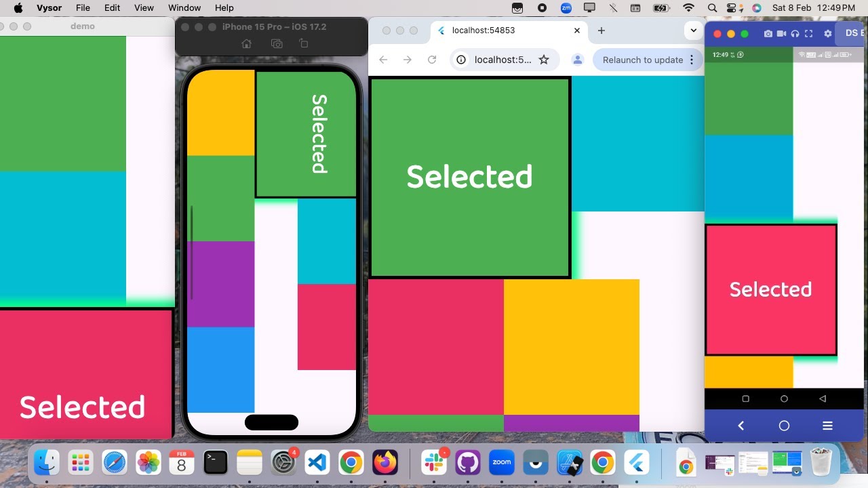Toggle Vysor audio headphones icon
The height and width of the screenshot is (488, 868).
pos(795,34)
